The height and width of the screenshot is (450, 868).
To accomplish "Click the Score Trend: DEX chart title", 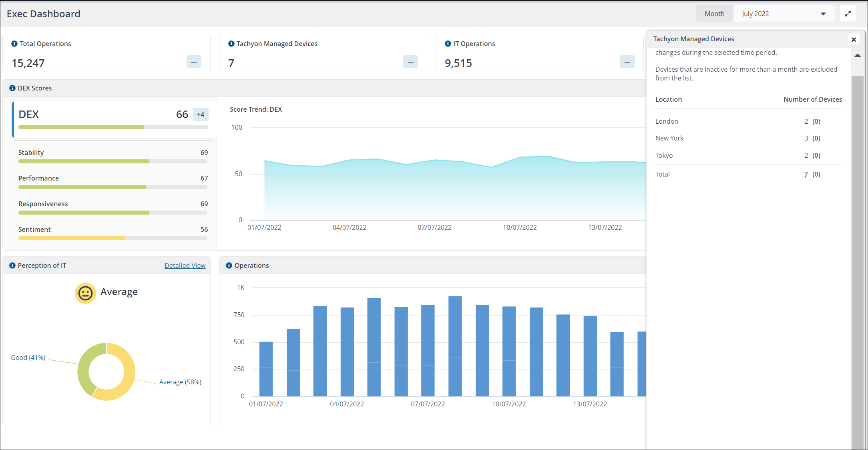I will point(256,109).
